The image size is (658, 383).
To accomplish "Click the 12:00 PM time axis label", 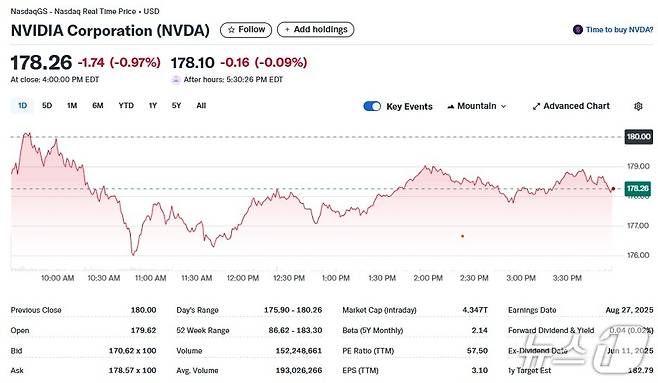I will pyautogui.click(x=243, y=278).
